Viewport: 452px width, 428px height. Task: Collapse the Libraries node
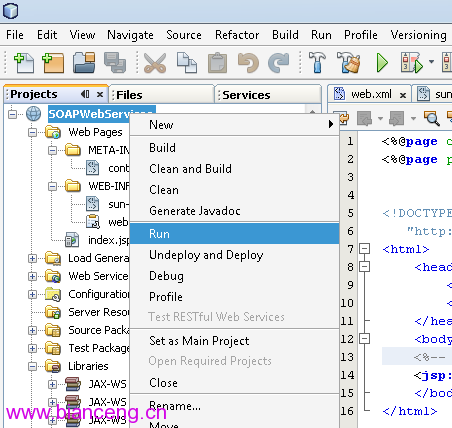click(32, 366)
